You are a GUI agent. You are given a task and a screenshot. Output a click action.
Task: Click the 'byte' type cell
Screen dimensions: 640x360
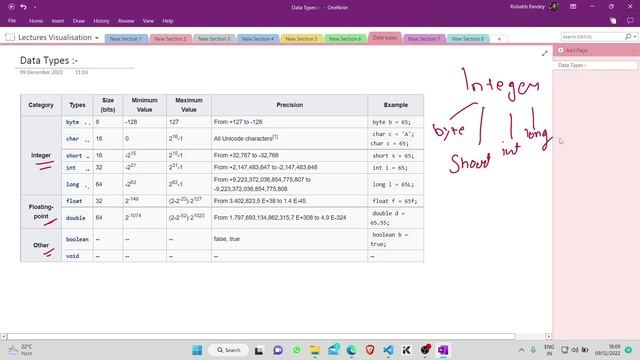tap(77, 122)
